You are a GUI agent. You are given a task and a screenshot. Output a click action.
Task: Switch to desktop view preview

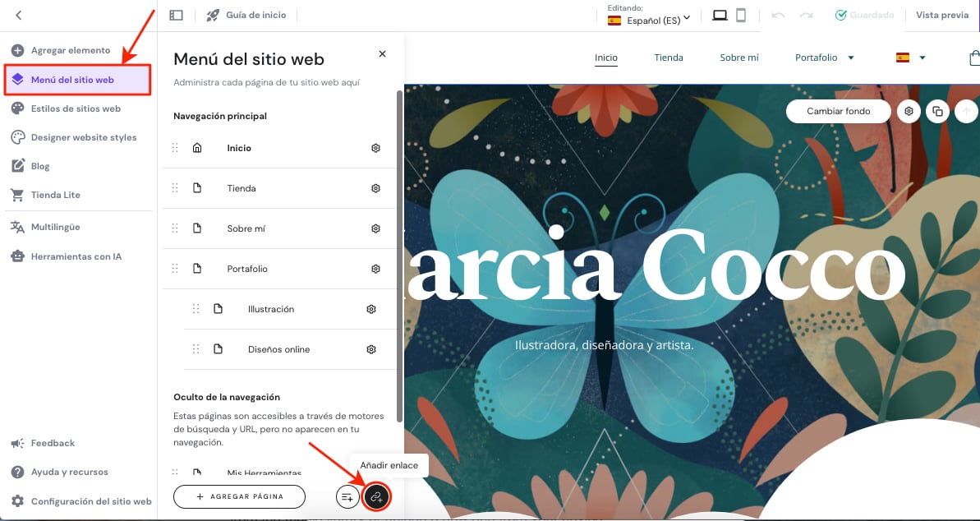pyautogui.click(x=720, y=15)
